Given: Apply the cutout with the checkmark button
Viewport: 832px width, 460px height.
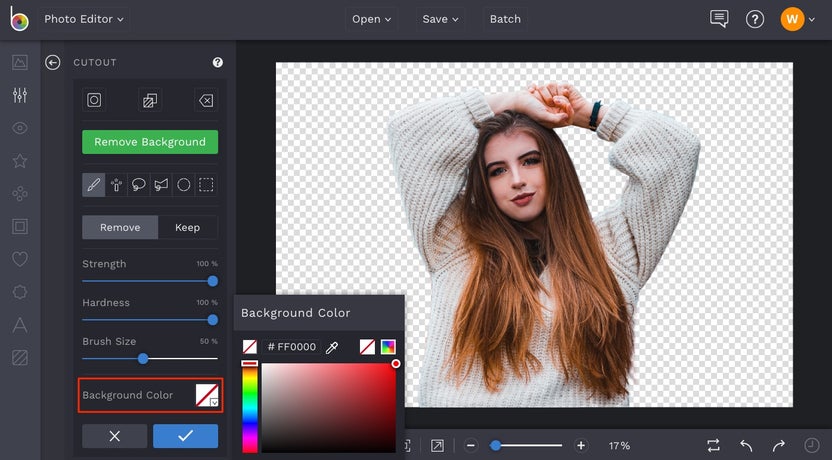Looking at the screenshot, I should click(185, 436).
